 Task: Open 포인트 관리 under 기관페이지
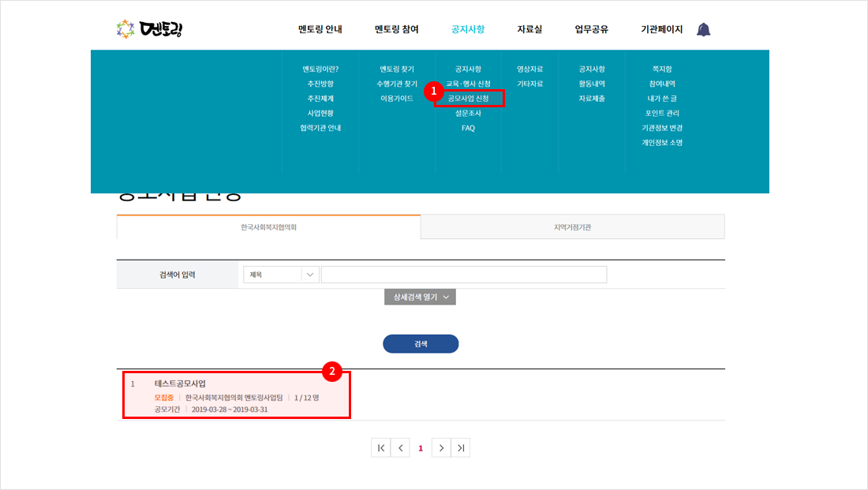[661, 114]
